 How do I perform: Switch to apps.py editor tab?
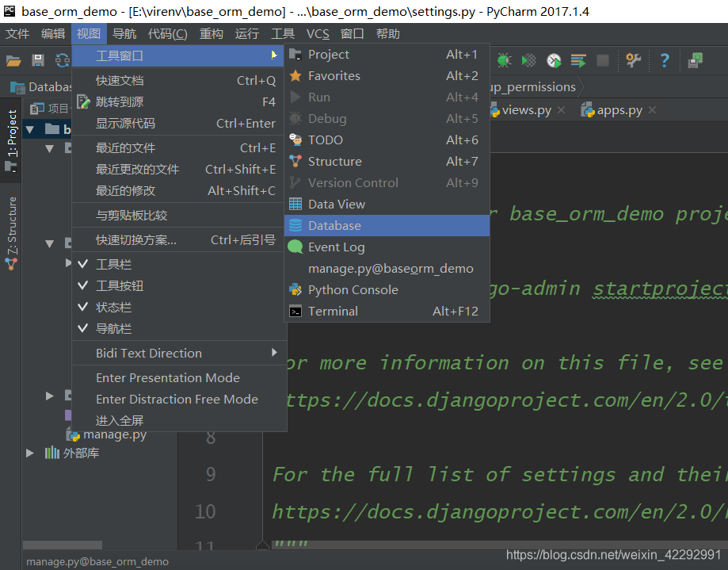(619, 110)
